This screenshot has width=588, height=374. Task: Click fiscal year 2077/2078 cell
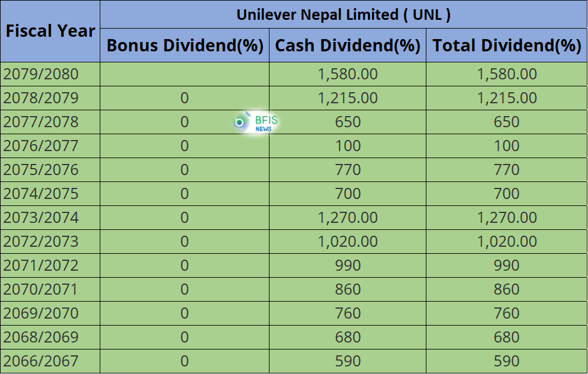pos(50,122)
